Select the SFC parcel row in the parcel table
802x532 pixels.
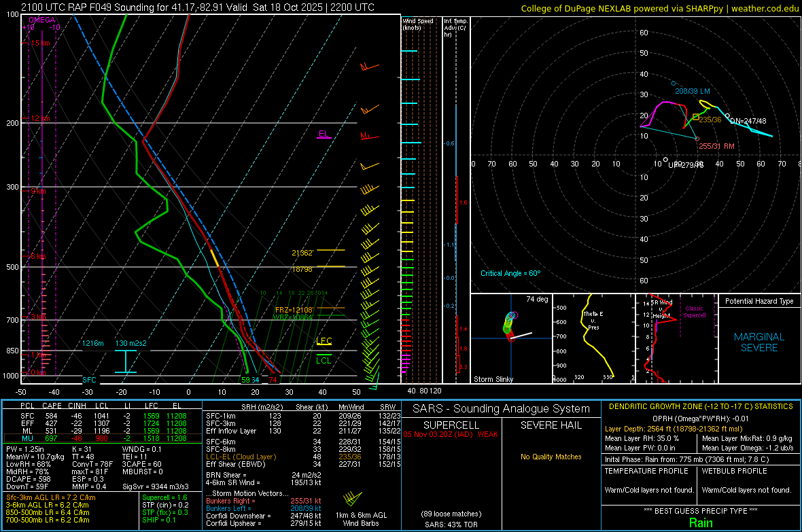point(103,416)
